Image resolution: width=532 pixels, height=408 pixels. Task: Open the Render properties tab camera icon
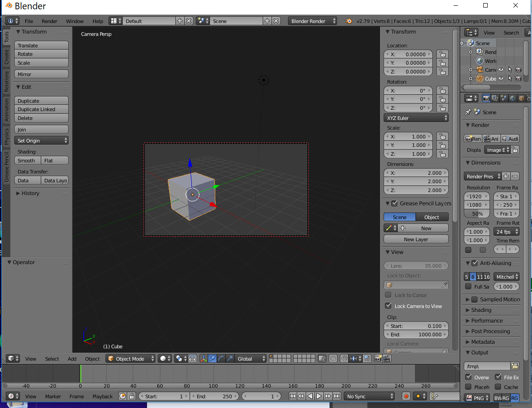coord(486,98)
